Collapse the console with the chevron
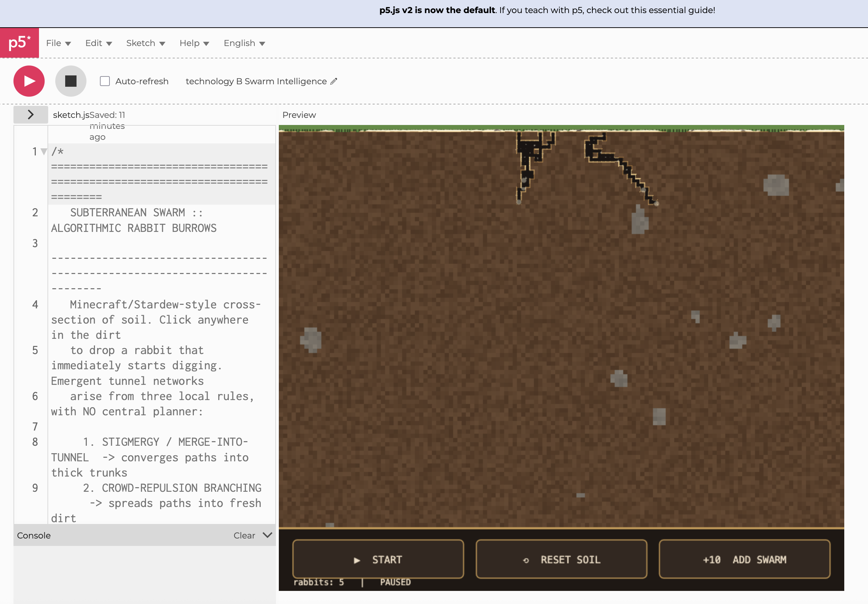The image size is (868, 604). [x=267, y=535]
